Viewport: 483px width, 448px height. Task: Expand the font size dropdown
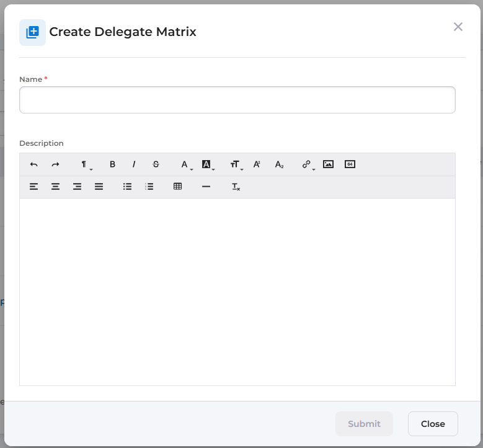coord(236,164)
